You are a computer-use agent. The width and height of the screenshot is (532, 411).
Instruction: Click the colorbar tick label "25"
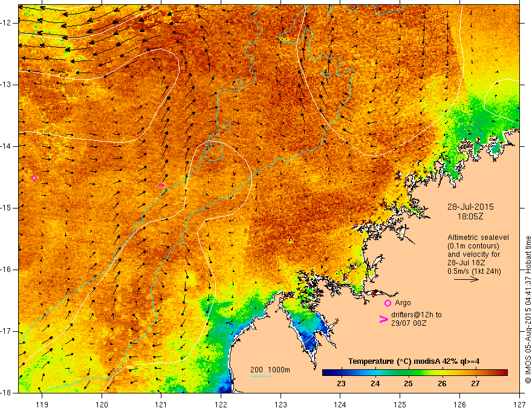(x=408, y=384)
